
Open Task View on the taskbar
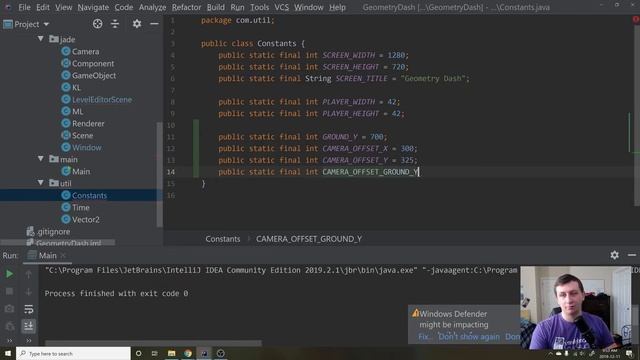pyautogui.click(x=155, y=353)
